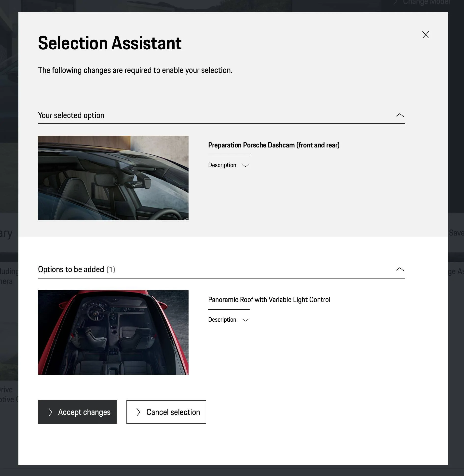The width and height of the screenshot is (464, 476).
Task: Expand Description under Preparation Porsche Dashcam
Action: click(228, 165)
